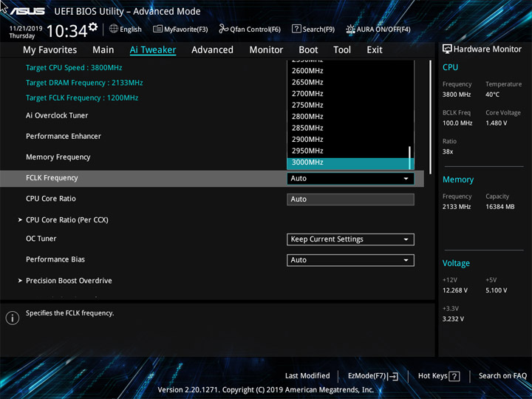This screenshot has height=399, width=532.
Task: Open the FCLK Frequency Auto dropdown
Action: point(350,179)
